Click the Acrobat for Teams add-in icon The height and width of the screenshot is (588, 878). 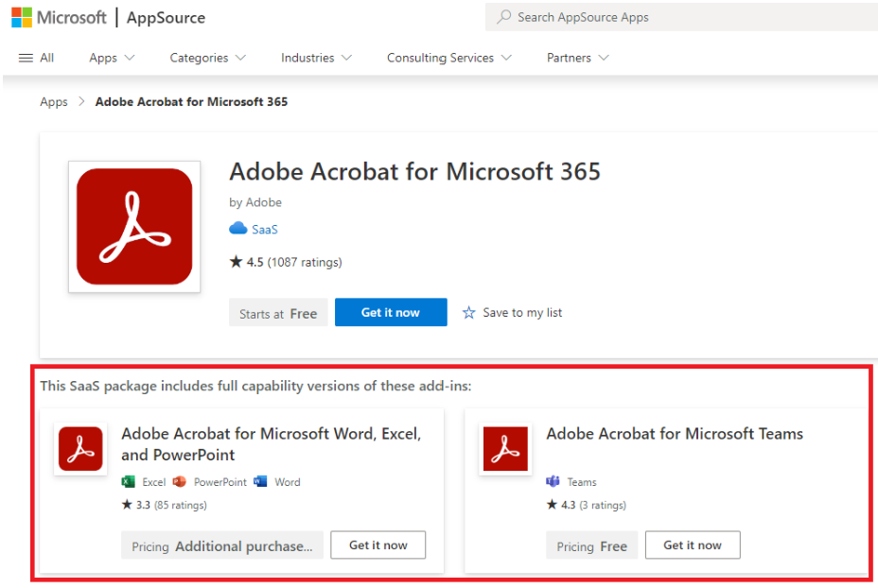click(505, 449)
